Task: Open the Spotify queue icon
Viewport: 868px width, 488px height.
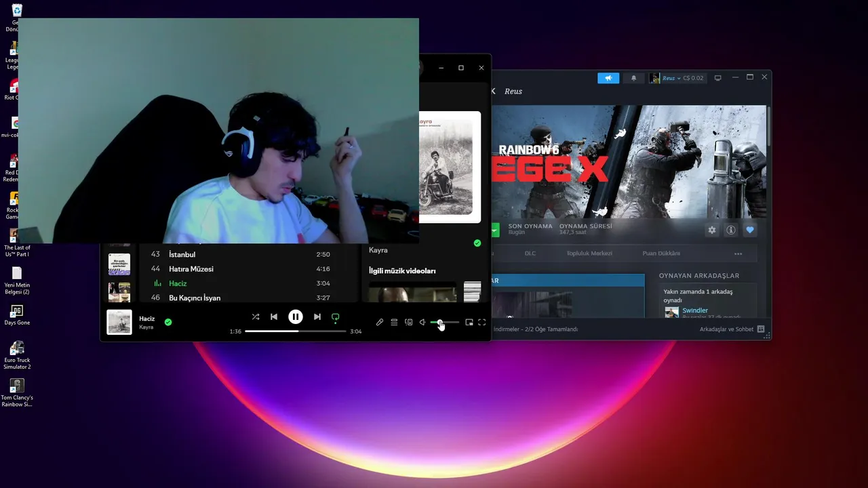Action: coord(394,323)
